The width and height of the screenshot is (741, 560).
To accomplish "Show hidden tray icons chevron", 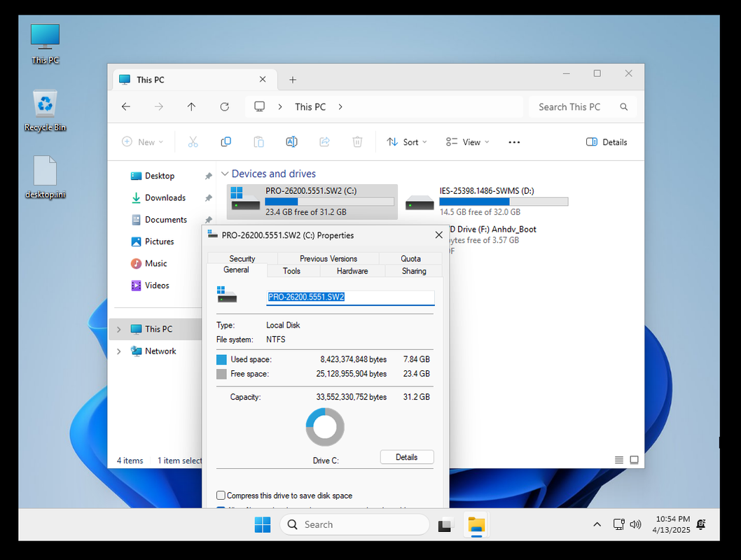I will coord(597,524).
